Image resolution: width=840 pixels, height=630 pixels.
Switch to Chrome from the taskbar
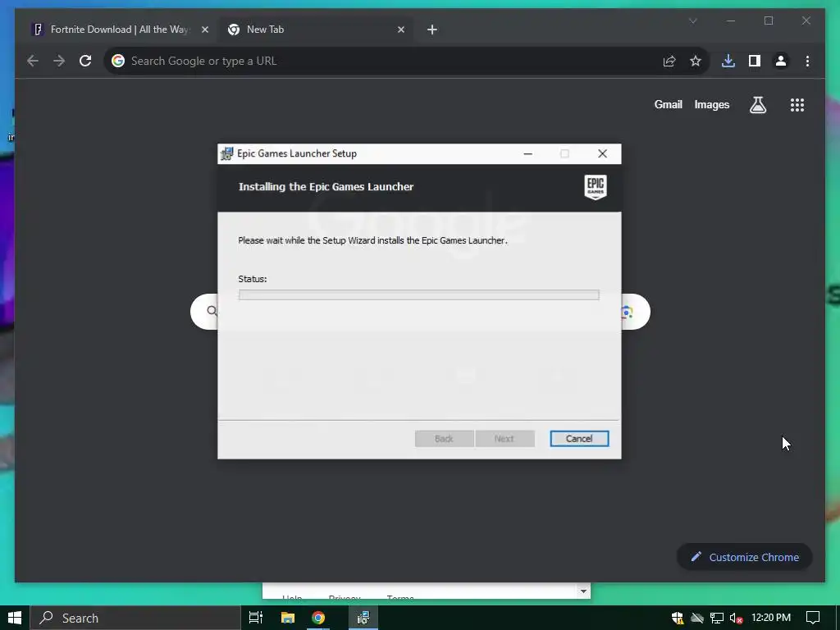click(x=318, y=618)
